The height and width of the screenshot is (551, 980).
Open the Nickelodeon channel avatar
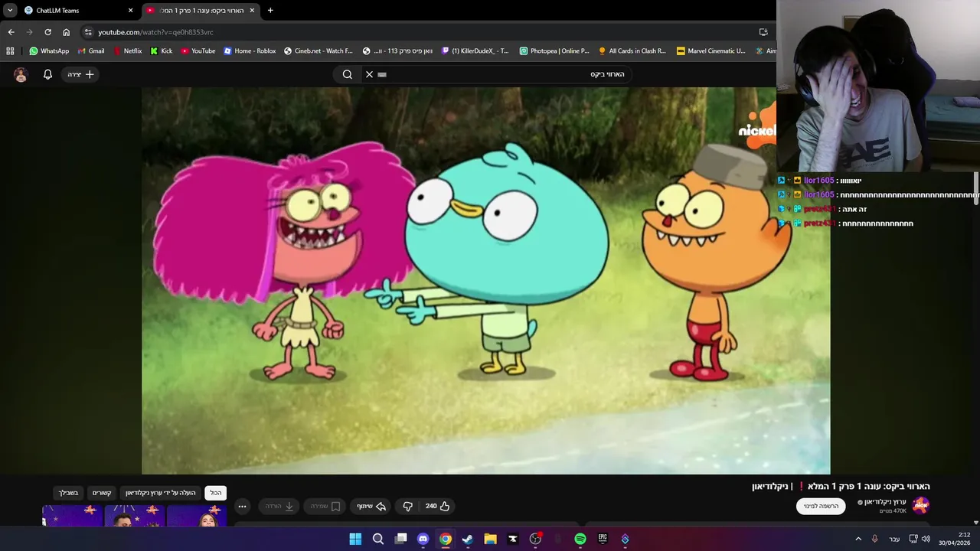pos(920,505)
